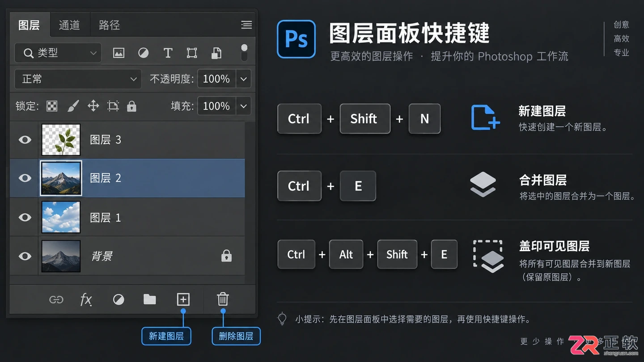Switch to the 路径 tab

[x=110, y=25]
